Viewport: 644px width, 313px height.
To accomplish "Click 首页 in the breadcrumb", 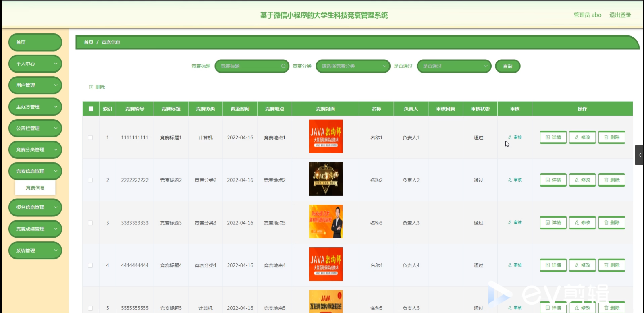I will click(x=89, y=42).
